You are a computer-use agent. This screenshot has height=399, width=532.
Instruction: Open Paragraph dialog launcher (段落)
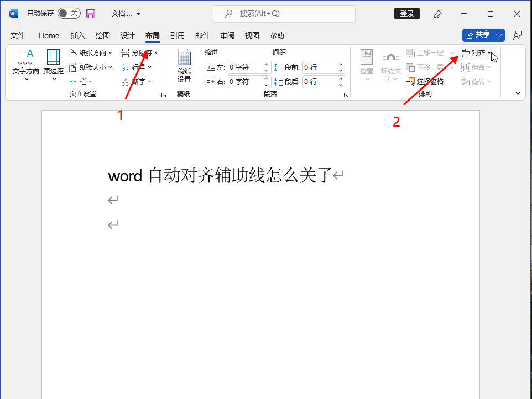(x=346, y=95)
